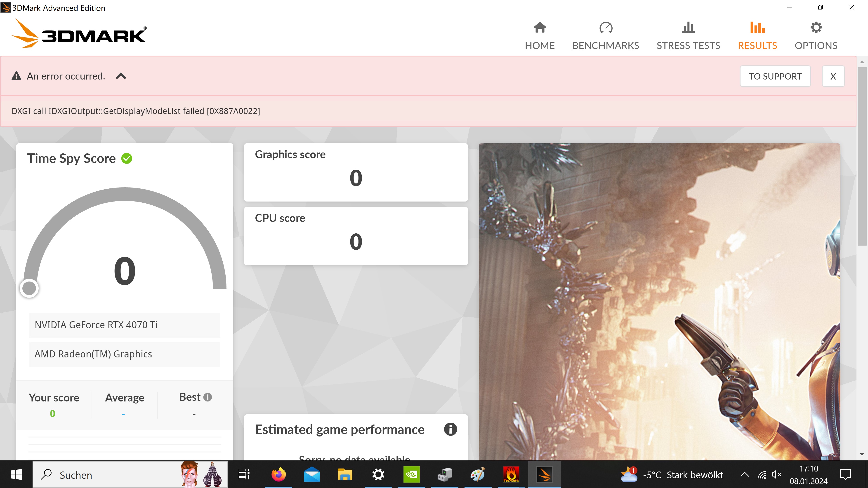Viewport: 868px width, 488px height.
Task: Click the Estimated game performance info icon
Action: 450,429
